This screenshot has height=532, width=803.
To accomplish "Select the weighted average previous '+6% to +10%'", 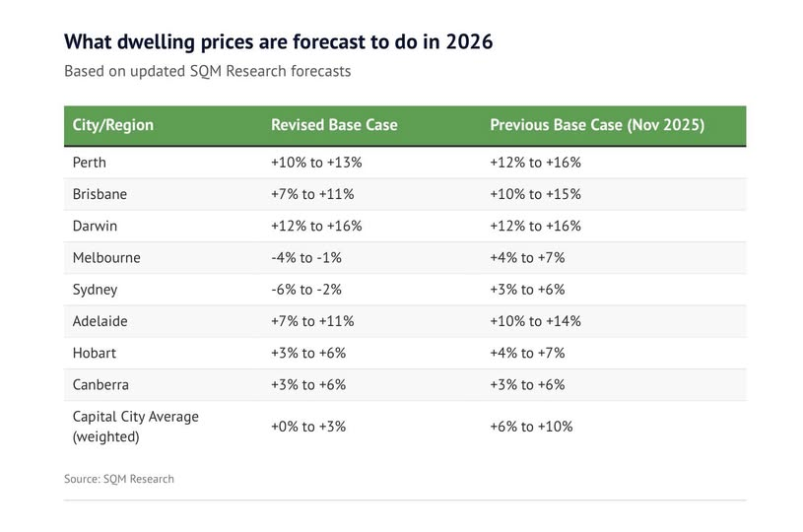I will (x=531, y=427).
